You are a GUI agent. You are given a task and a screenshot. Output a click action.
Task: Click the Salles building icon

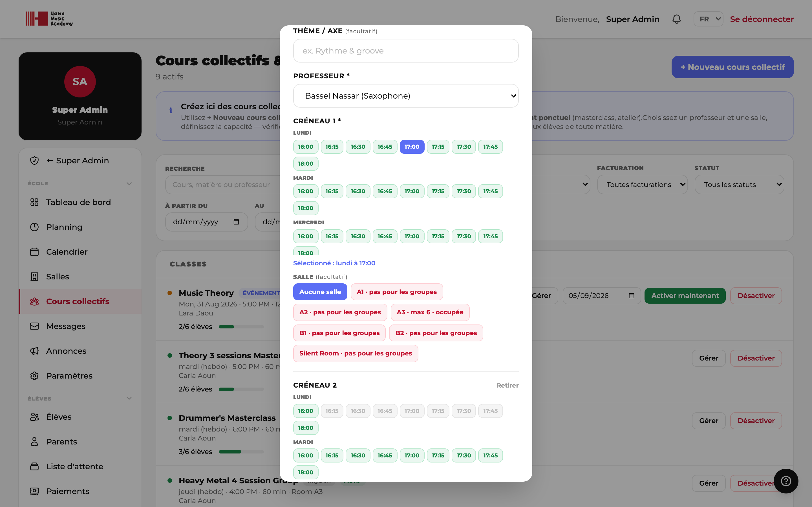[x=34, y=277]
